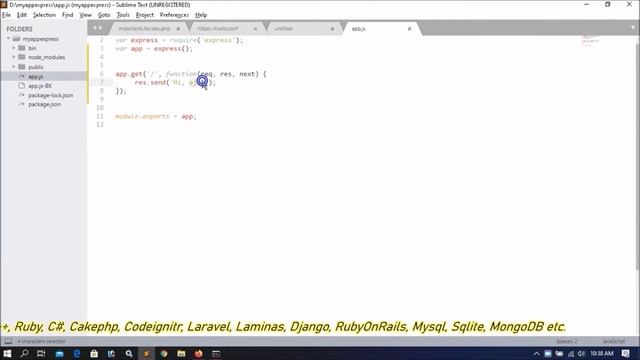Collapse the myappexpress root folder
640x360 pixels.
point(8,39)
